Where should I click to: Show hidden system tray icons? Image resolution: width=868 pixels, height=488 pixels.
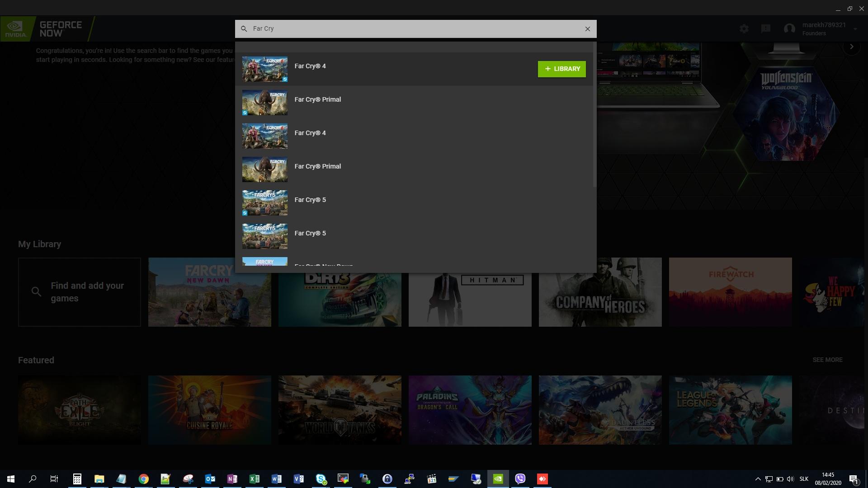(x=758, y=479)
